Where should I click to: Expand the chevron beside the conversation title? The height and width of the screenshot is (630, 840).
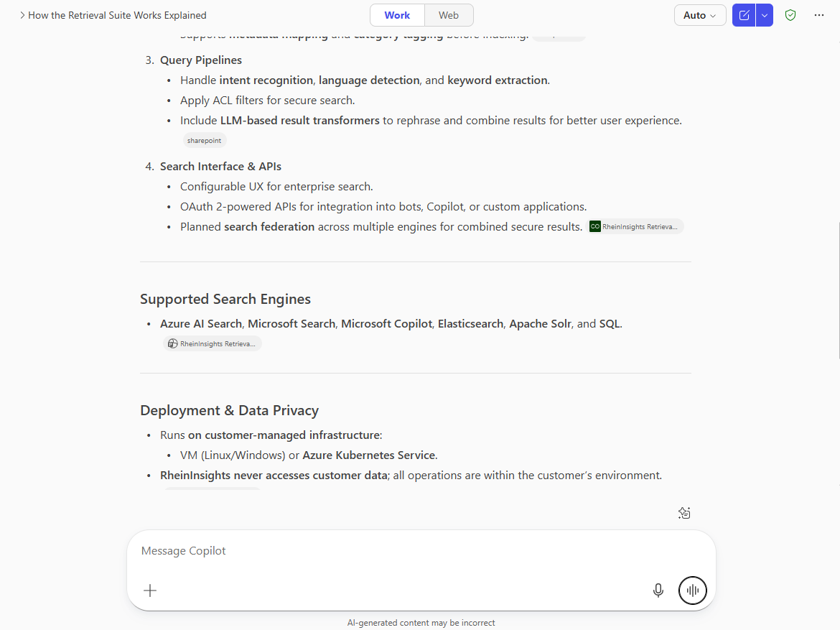pos(22,14)
